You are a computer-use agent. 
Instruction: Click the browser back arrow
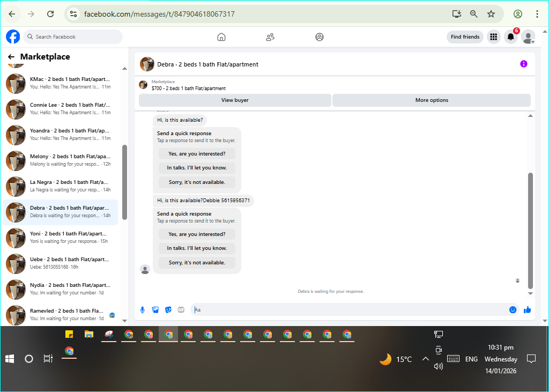[12, 14]
